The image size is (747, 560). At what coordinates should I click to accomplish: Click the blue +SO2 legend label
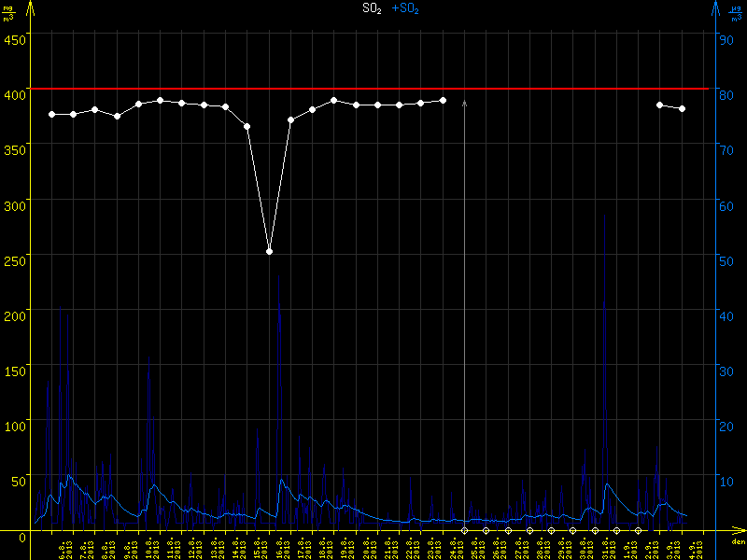point(405,8)
